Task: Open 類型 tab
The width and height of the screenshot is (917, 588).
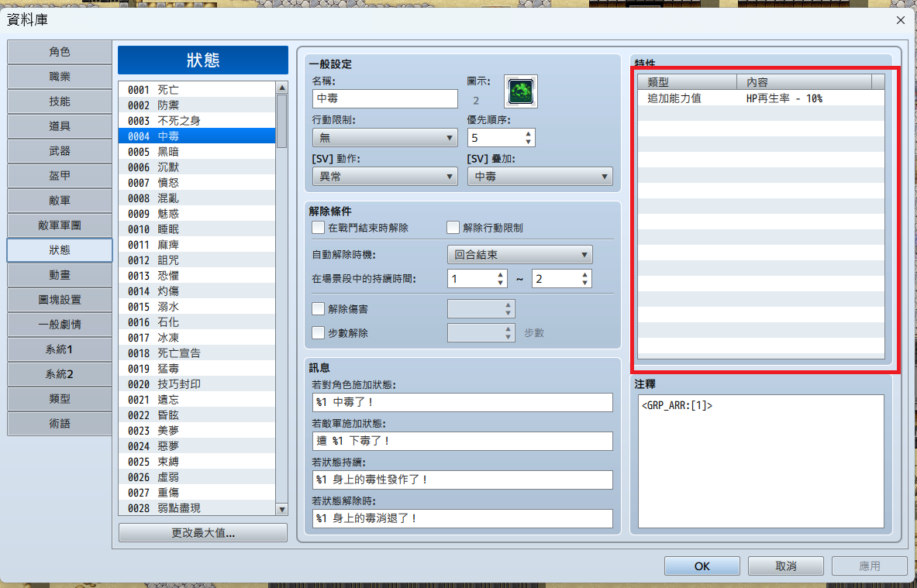Action: pos(60,399)
